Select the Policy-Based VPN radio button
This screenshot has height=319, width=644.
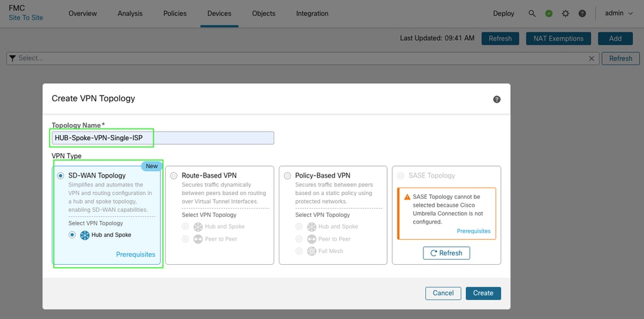(x=287, y=176)
